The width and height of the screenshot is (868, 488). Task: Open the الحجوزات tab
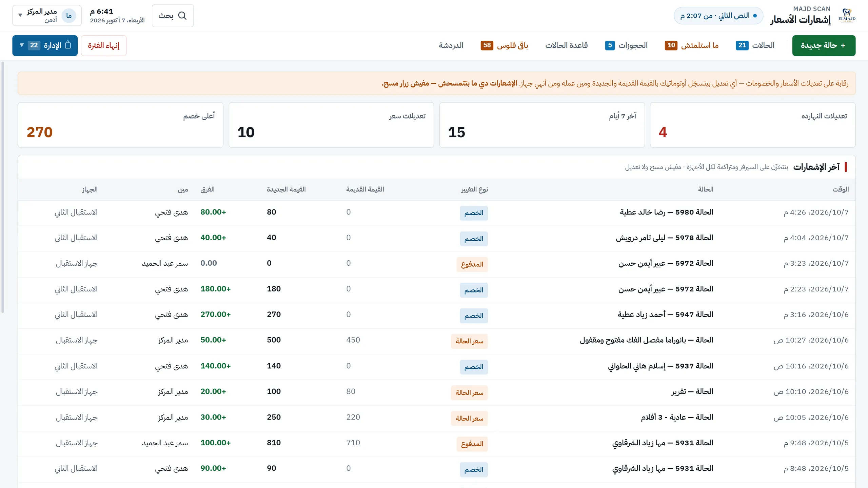pyautogui.click(x=626, y=45)
